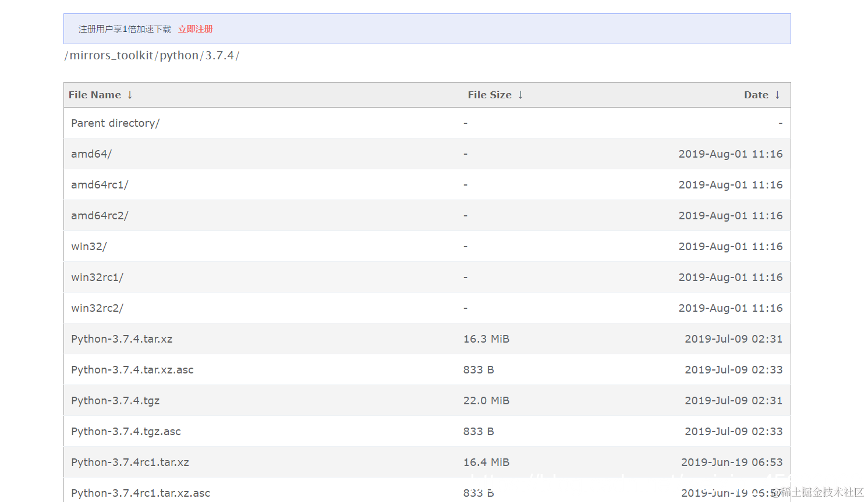This screenshot has width=868, height=502.
Task: Click the date of Python-3.7.4.tar.xz.asc
Action: tap(734, 370)
